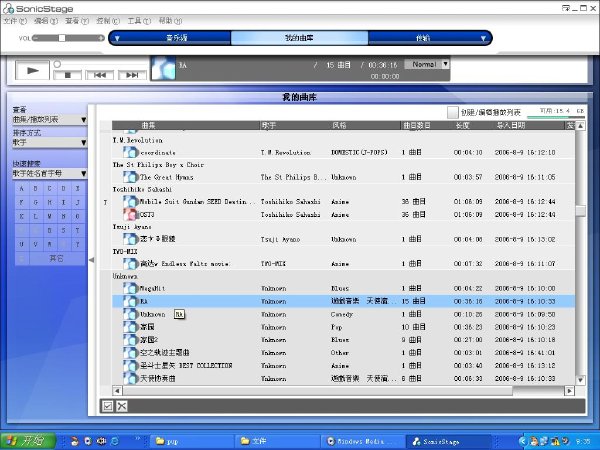Click the Next track button
Screen dimensions: 600x450
[132, 75]
